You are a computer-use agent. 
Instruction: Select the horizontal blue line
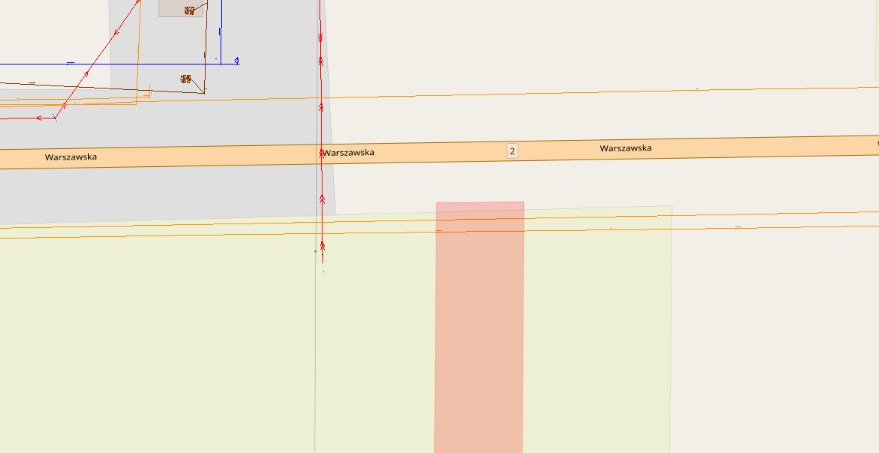pos(100,64)
